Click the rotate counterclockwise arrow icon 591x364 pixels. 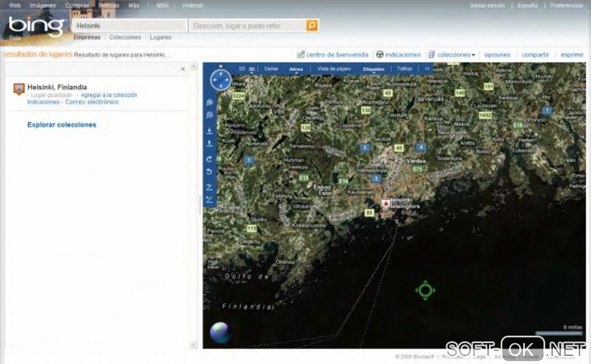click(210, 172)
